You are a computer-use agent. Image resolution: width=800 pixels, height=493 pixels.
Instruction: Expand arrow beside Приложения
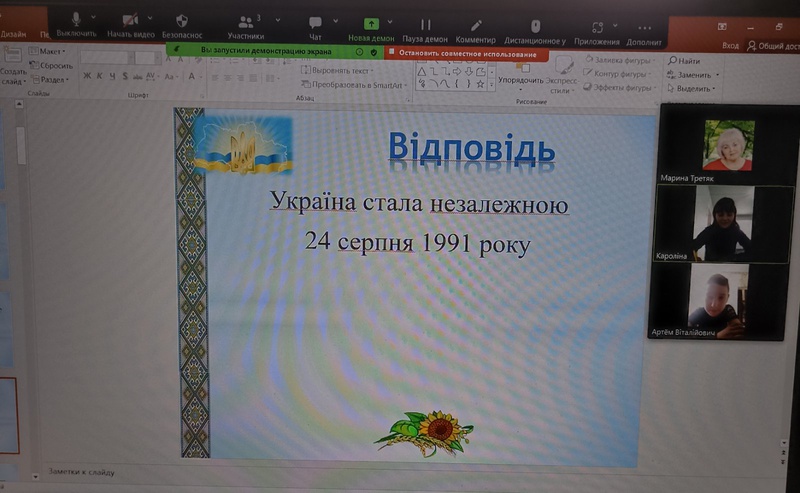coord(615,25)
